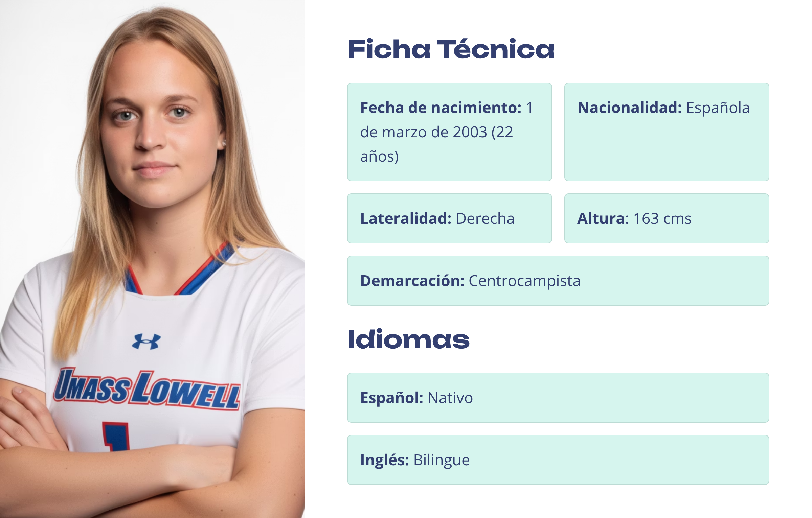Click the bold 'Inglés:' language label
The image size is (812, 518).
pos(384,460)
